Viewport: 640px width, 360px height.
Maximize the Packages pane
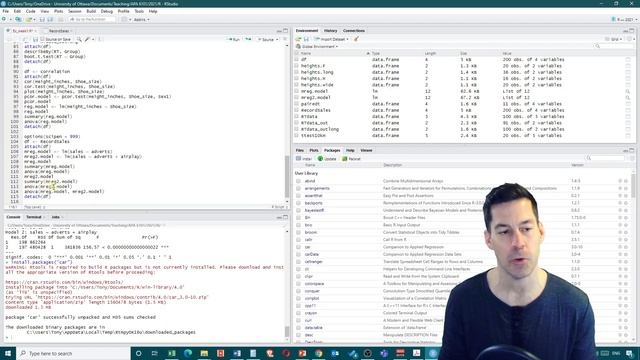[632, 150]
